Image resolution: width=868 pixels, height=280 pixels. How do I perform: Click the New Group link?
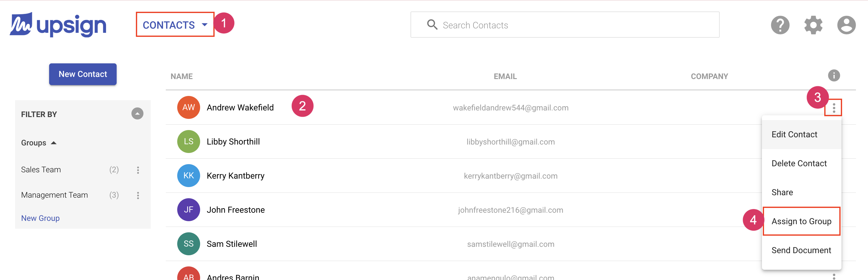(x=40, y=218)
